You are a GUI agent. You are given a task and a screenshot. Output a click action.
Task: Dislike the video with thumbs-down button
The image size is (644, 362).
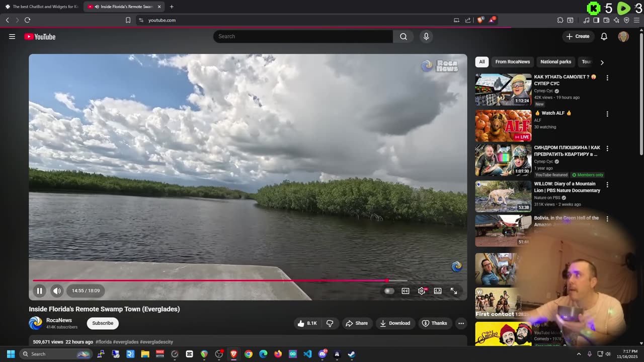(x=330, y=323)
